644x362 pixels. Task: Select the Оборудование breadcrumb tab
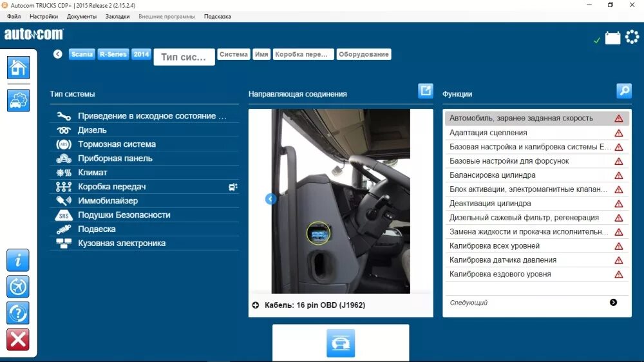coord(363,54)
